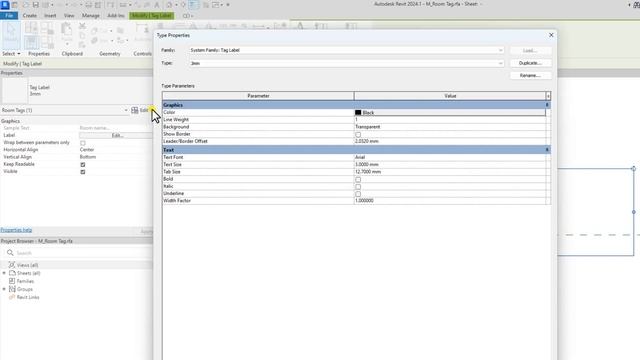Select the Revit Links row in browser
Screen dimensions: 640x360
[x=76, y=297]
